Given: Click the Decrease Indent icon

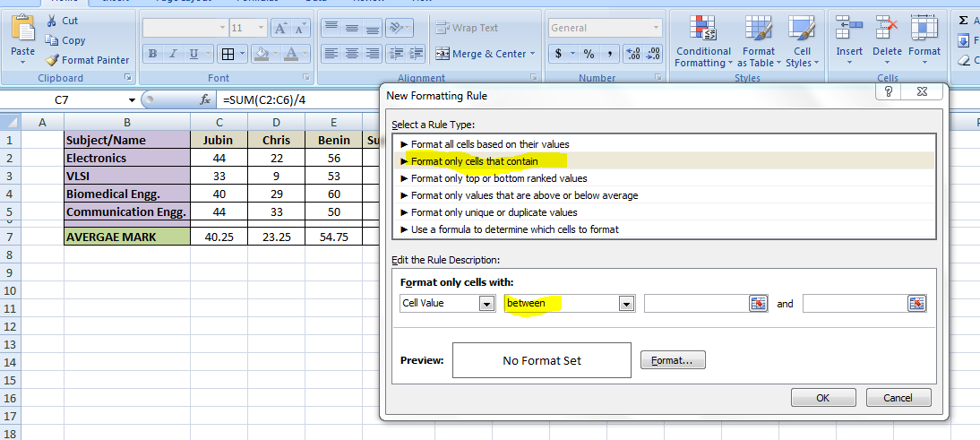Looking at the screenshot, I should click(x=395, y=53).
